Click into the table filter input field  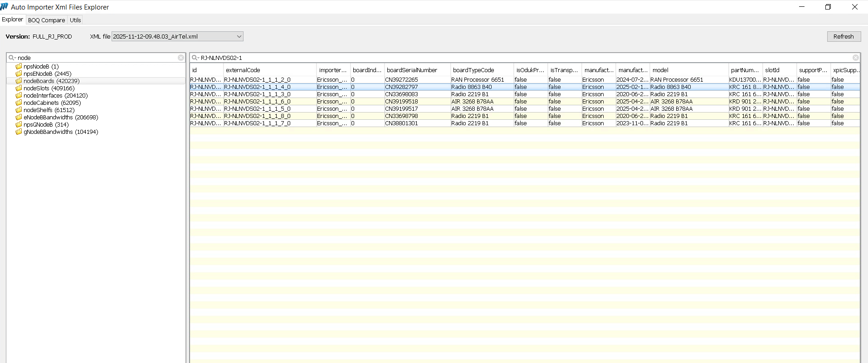point(522,58)
